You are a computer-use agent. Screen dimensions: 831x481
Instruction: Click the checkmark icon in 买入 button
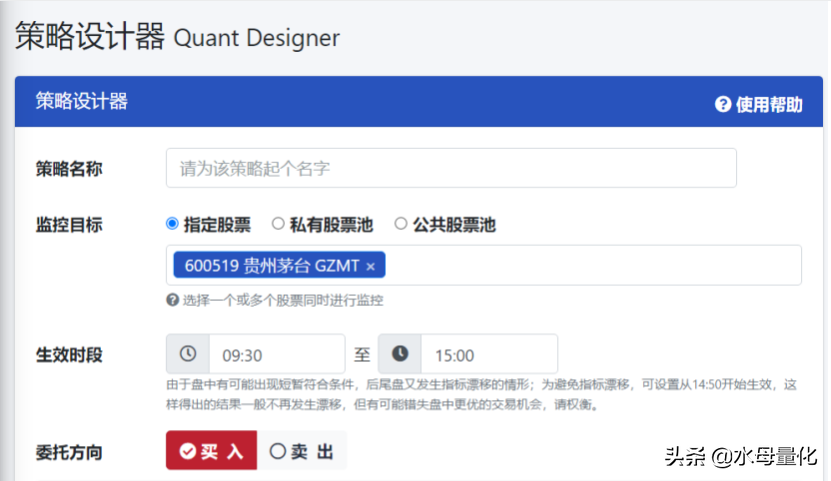tap(187, 451)
